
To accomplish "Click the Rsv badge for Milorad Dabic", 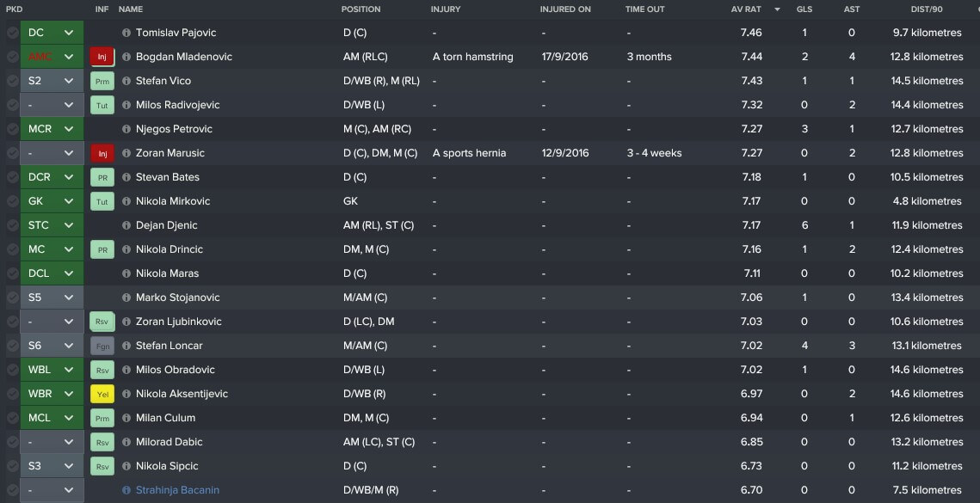I will (102, 442).
